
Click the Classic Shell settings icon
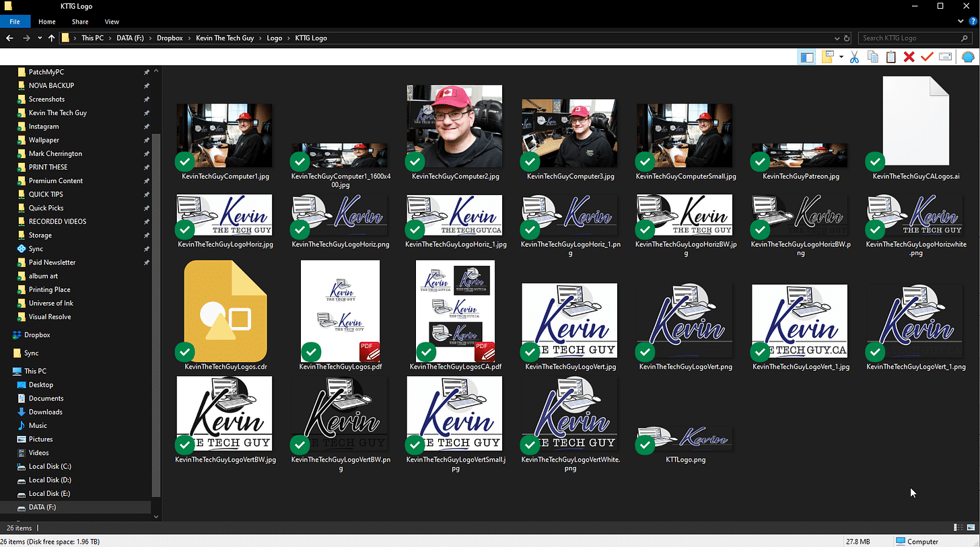[x=967, y=57]
